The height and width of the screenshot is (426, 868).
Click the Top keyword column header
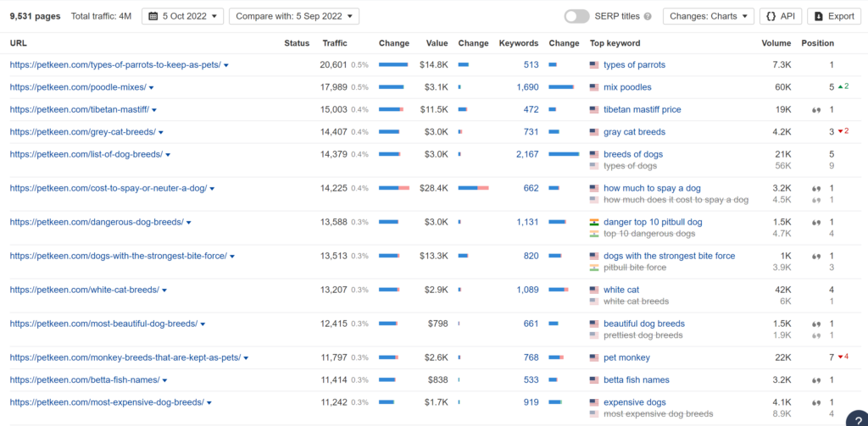click(615, 43)
